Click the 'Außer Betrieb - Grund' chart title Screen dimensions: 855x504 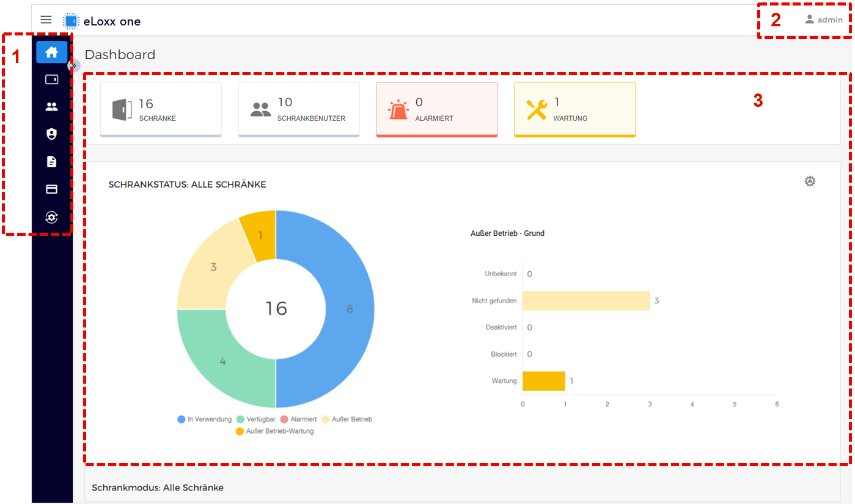click(507, 233)
